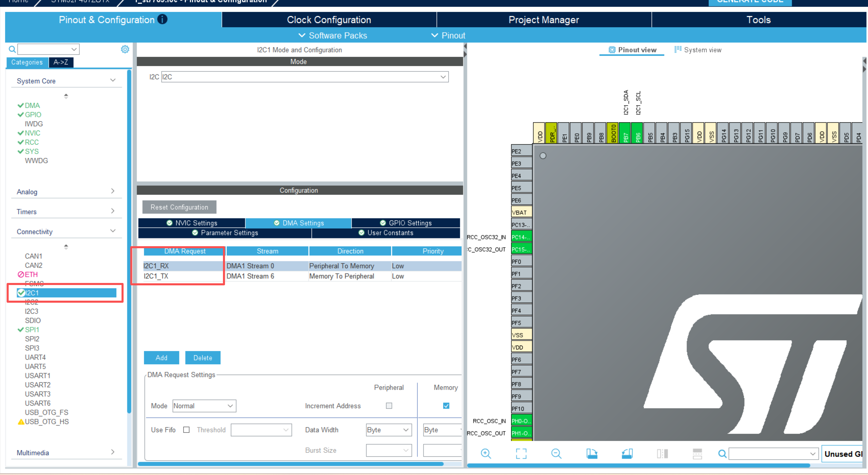868x475 pixels.
Task: Fit the chip view to the window
Action: (x=521, y=454)
